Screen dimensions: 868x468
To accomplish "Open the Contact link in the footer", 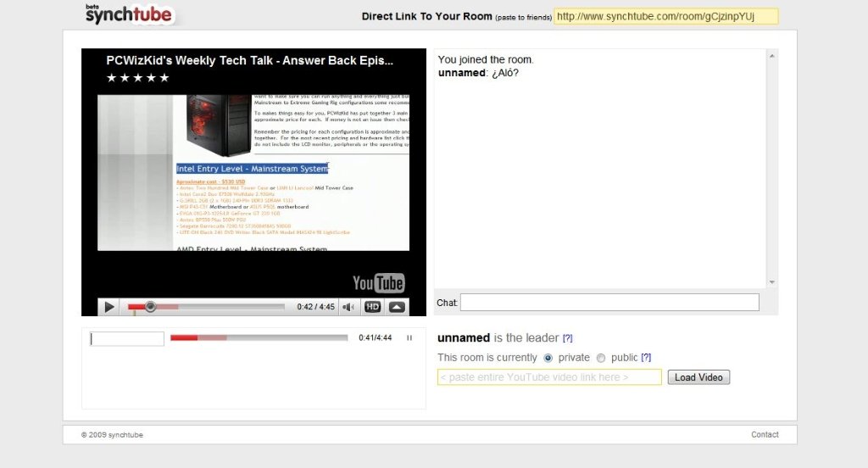I will (764, 435).
